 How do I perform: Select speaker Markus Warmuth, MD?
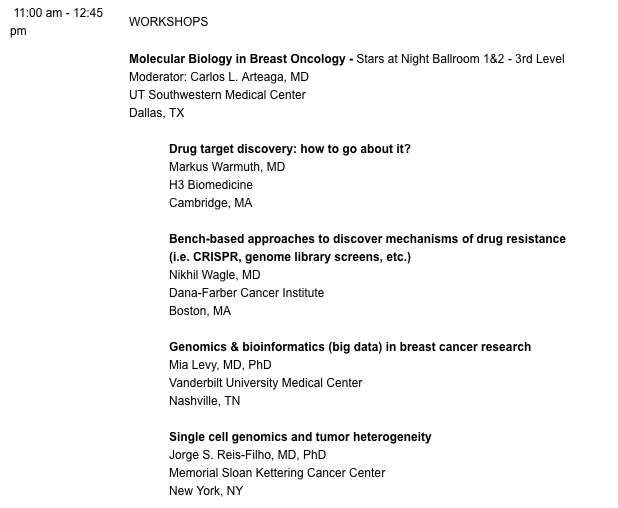point(227,167)
